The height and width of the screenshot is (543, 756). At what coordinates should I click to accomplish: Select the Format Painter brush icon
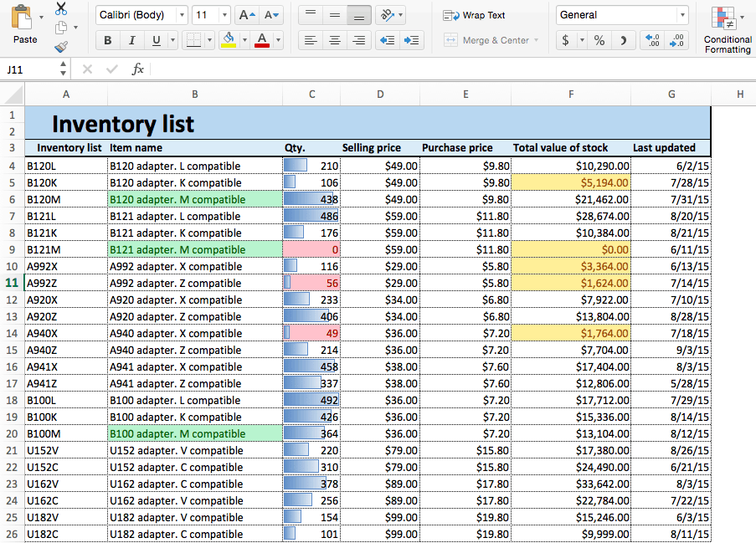pyautogui.click(x=61, y=48)
